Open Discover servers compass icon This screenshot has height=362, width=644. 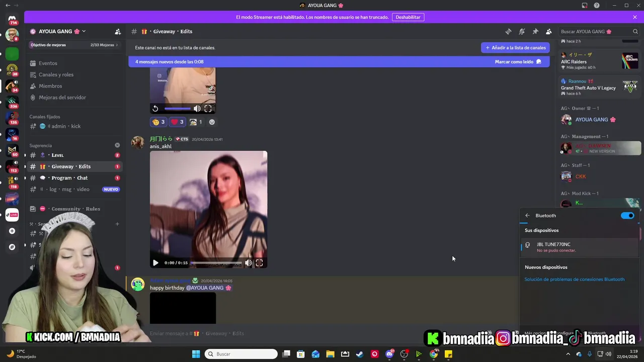point(12,247)
